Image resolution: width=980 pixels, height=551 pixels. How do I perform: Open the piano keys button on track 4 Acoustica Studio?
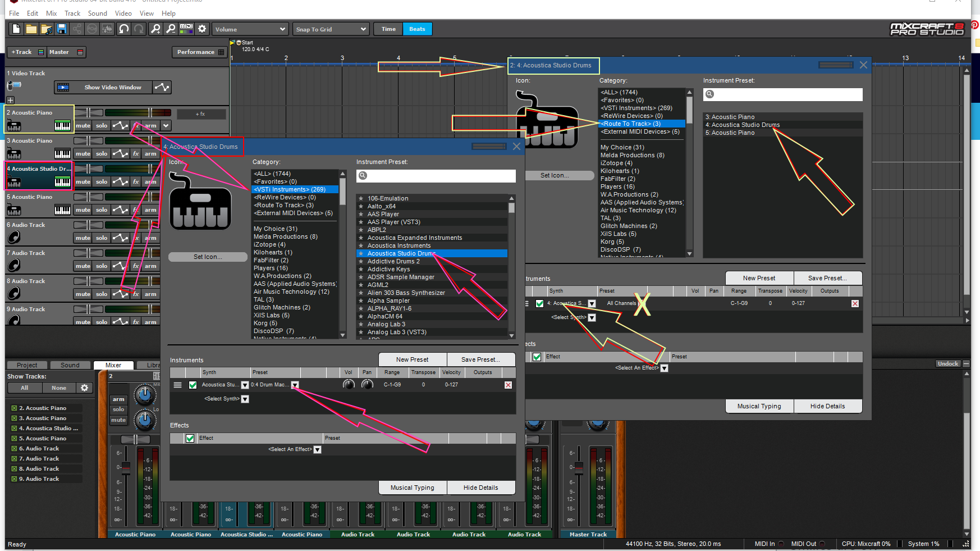point(62,181)
